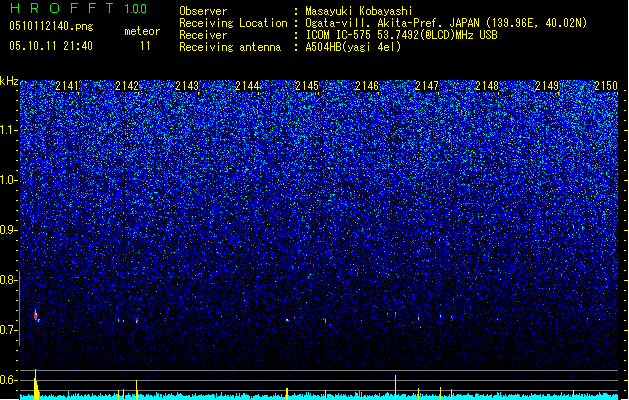Click the tallest yellow intensity spike before 2141
This screenshot has width=629, height=400.
click(36, 384)
